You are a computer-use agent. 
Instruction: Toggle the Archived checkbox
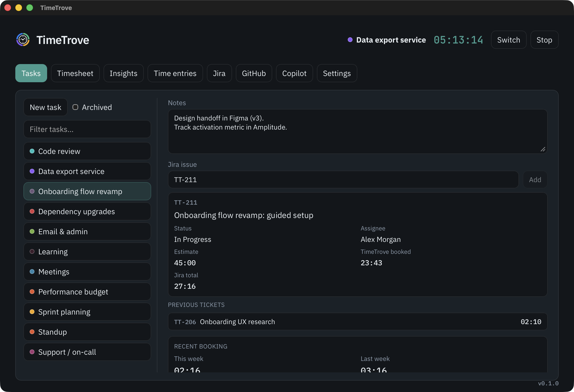pos(75,107)
